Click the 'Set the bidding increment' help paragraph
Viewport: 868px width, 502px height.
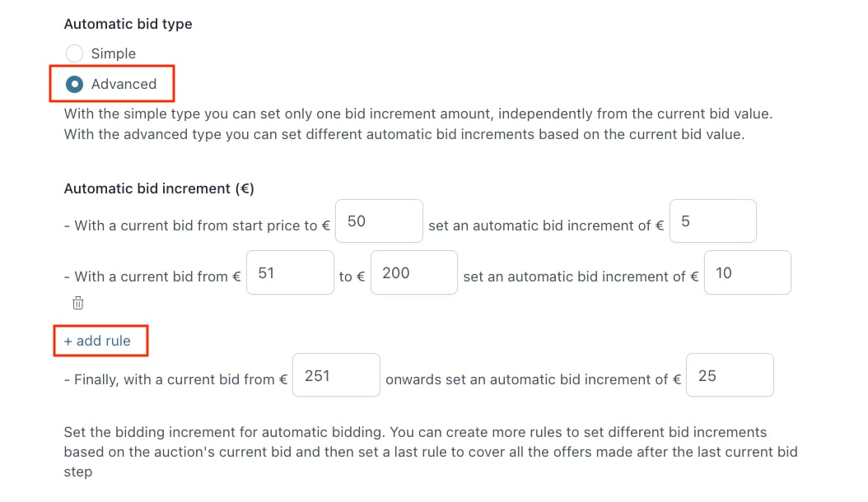431,452
